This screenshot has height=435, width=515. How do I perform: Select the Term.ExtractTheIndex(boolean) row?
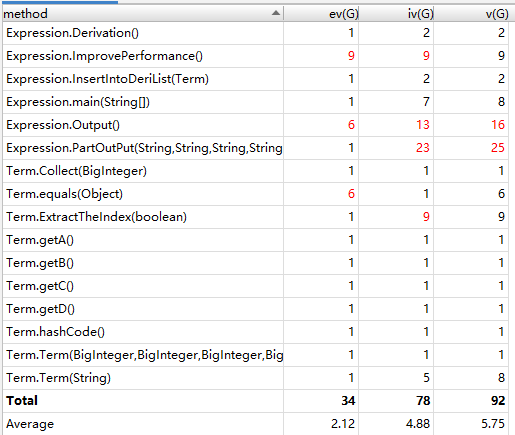(255, 217)
